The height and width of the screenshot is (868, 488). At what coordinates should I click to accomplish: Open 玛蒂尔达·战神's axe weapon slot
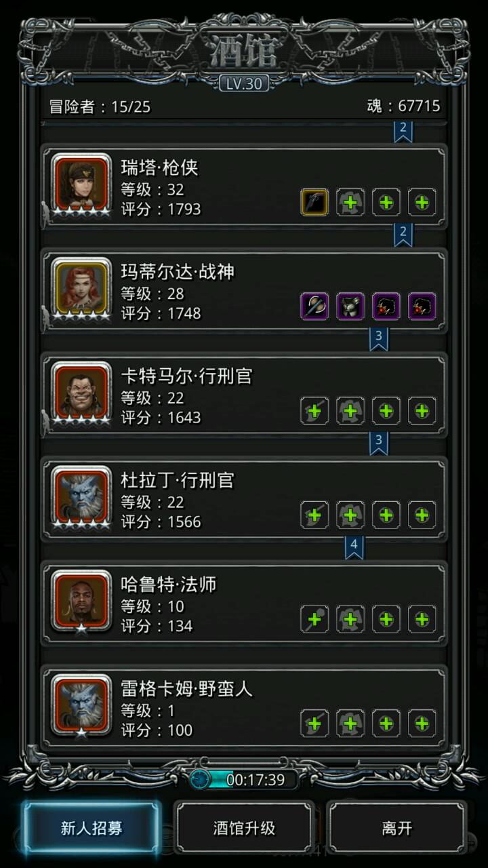tap(314, 307)
